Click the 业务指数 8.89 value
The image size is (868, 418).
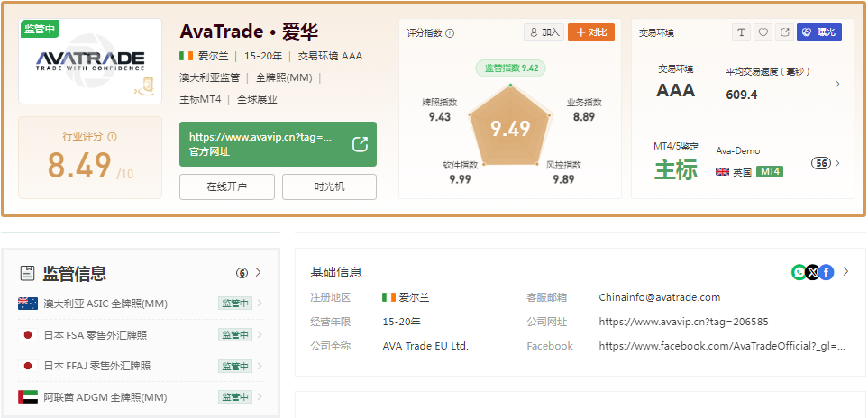click(584, 117)
